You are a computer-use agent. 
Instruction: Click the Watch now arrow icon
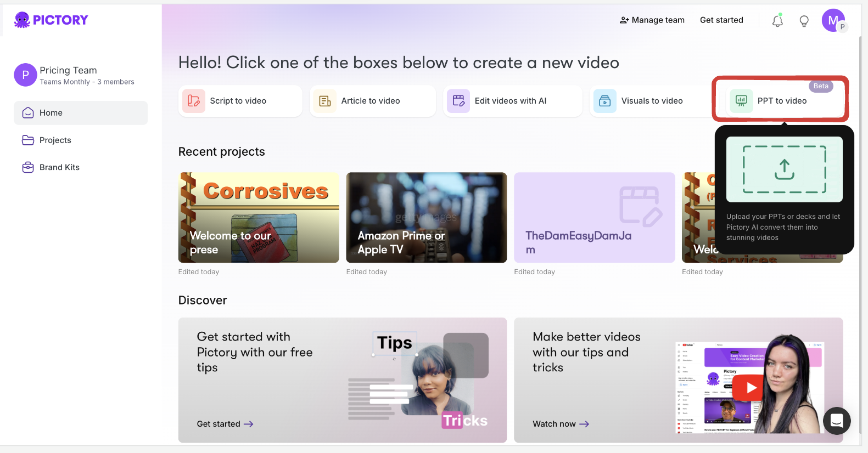[584, 424]
